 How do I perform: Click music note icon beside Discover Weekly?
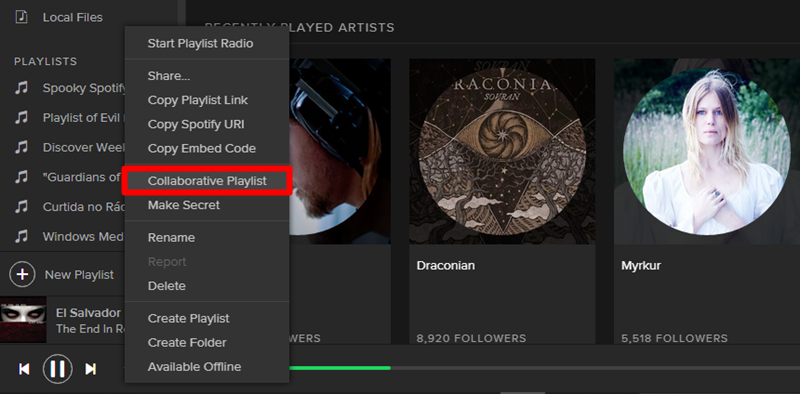21,147
